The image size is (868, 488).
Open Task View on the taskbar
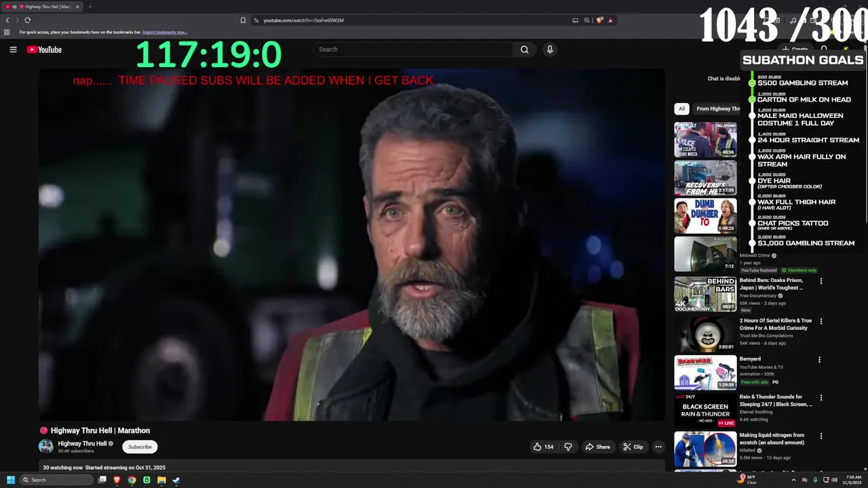tap(102, 480)
